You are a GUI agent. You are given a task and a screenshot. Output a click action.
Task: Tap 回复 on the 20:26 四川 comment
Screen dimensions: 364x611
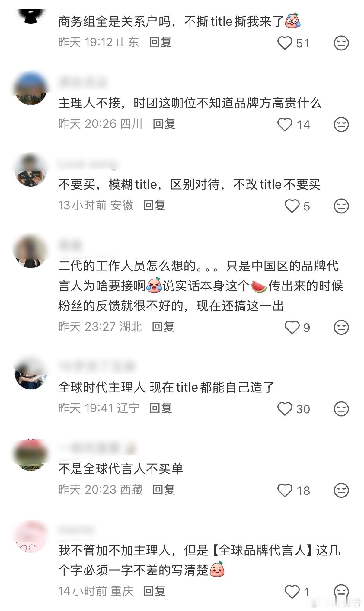[164, 124]
